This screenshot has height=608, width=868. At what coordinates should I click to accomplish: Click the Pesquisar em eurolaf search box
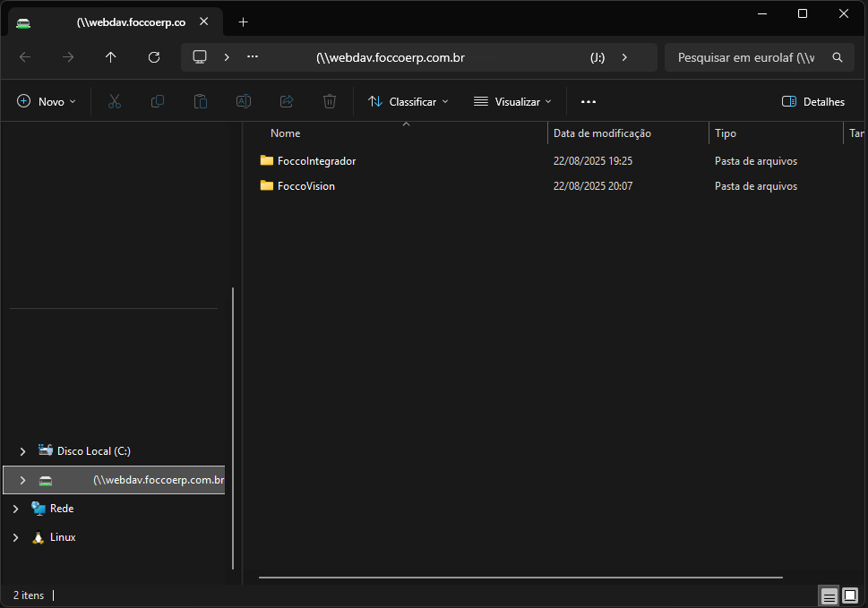[745, 57]
